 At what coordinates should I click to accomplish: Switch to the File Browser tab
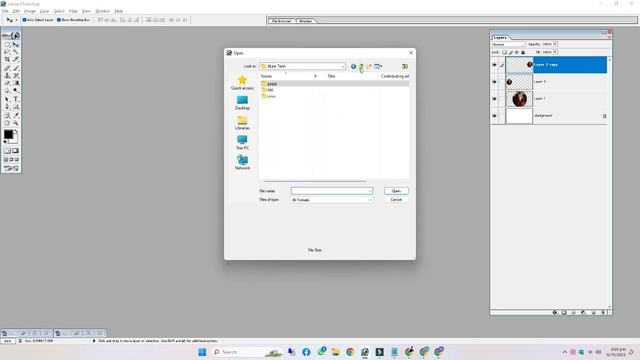pyautogui.click(x=282, y=20)
